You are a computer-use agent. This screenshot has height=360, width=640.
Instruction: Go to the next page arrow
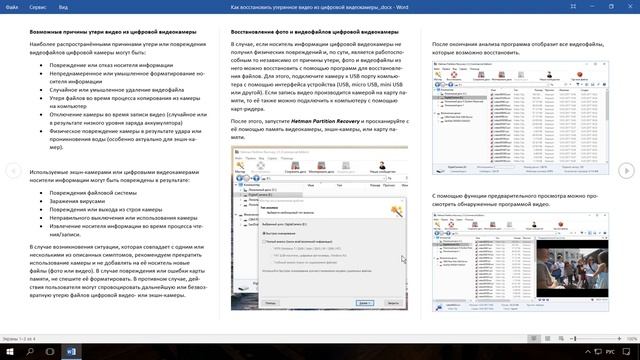tap(626, 170)
